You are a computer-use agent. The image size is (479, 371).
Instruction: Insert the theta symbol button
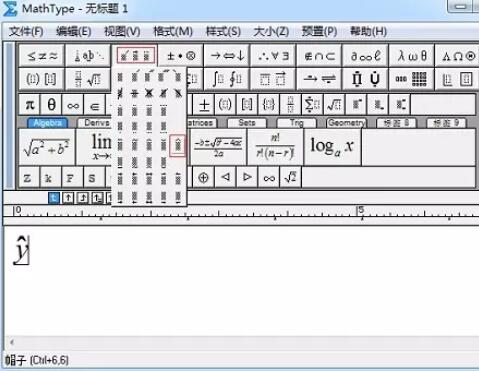point(51,105)
